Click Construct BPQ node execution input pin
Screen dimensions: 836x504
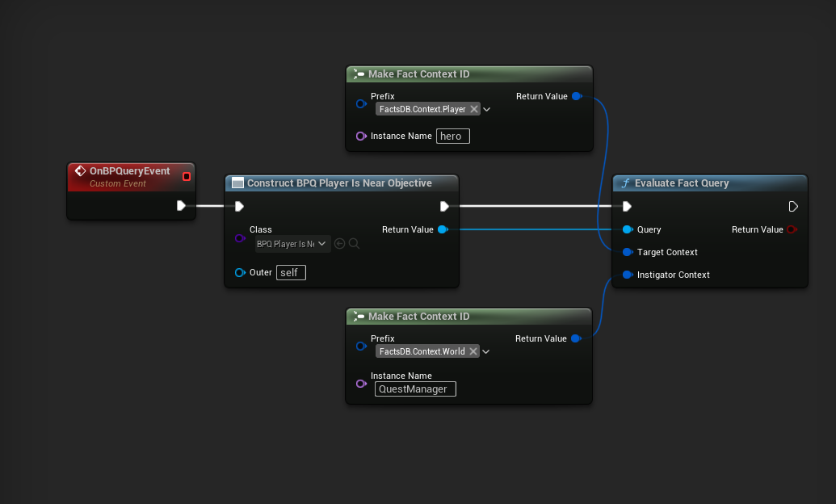coord(239,207)
